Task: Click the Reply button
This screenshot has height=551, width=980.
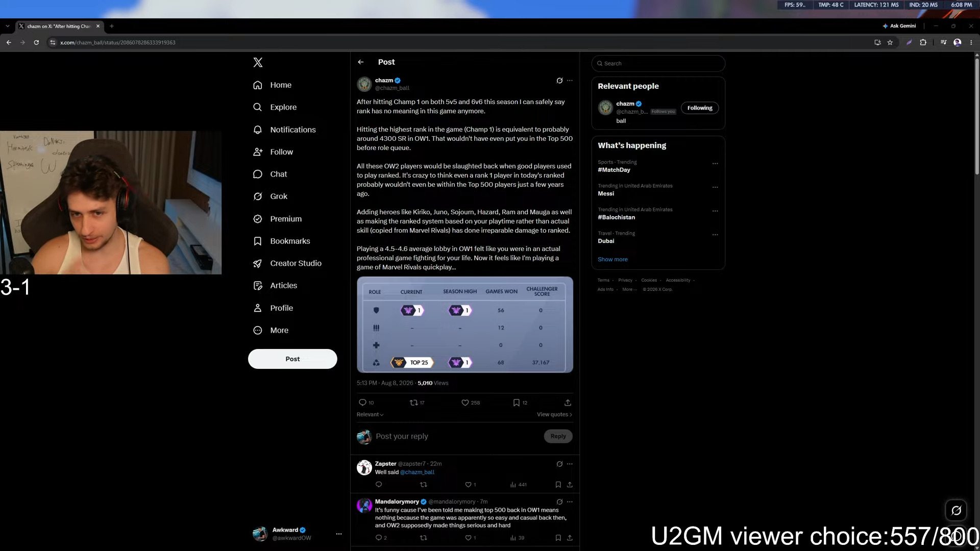Action: click(x=558, y=436)
